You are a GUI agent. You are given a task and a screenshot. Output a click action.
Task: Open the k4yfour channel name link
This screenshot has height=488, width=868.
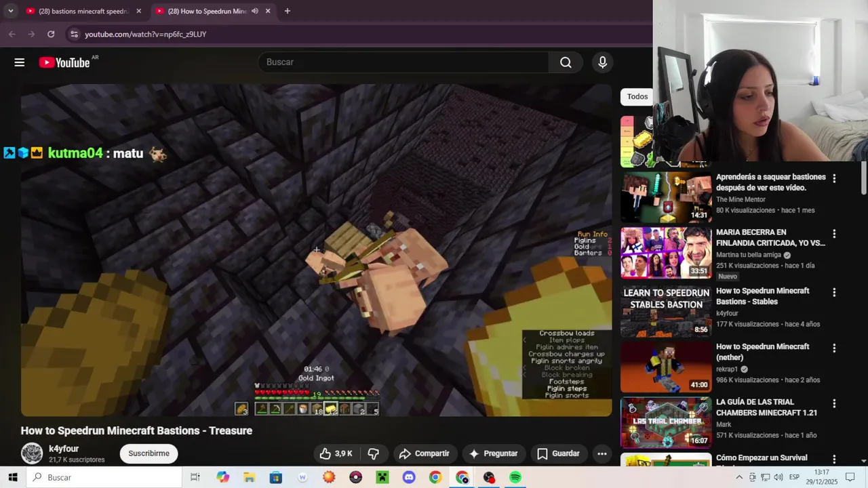[x=64, y=449]
